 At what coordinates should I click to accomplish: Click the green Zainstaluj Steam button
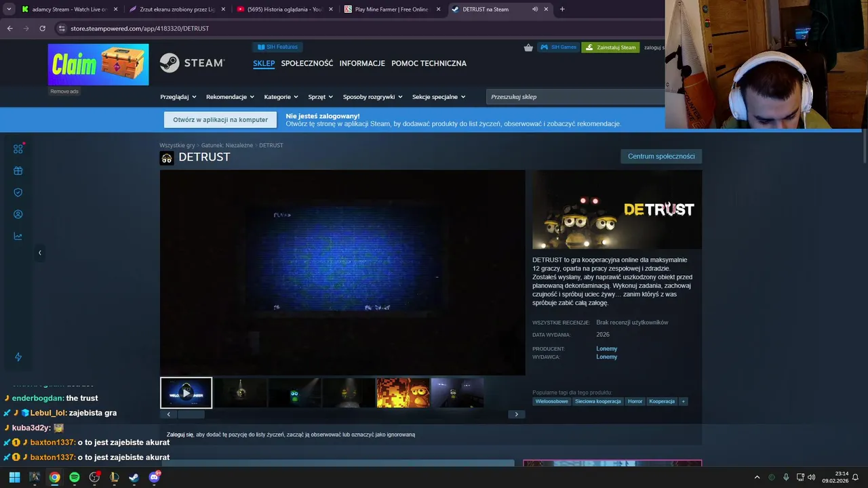[x=610, y=47]
